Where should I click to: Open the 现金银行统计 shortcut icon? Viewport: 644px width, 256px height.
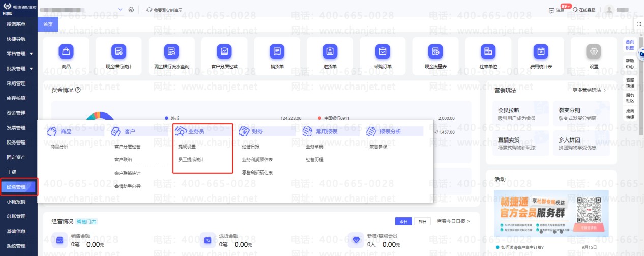119,51
